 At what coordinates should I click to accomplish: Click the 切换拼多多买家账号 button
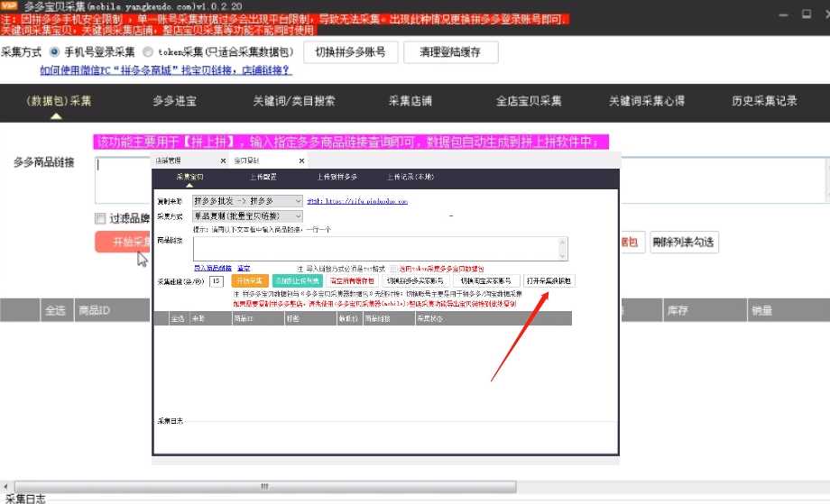click(415, 280)
